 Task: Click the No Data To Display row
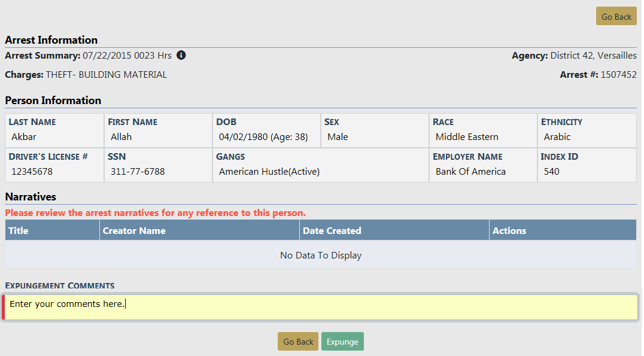(x=321, y=255)
